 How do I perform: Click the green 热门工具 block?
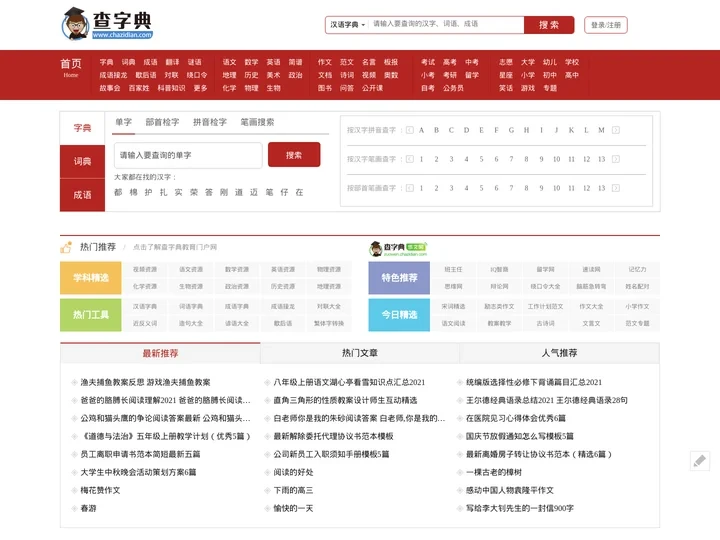(90, 315)
